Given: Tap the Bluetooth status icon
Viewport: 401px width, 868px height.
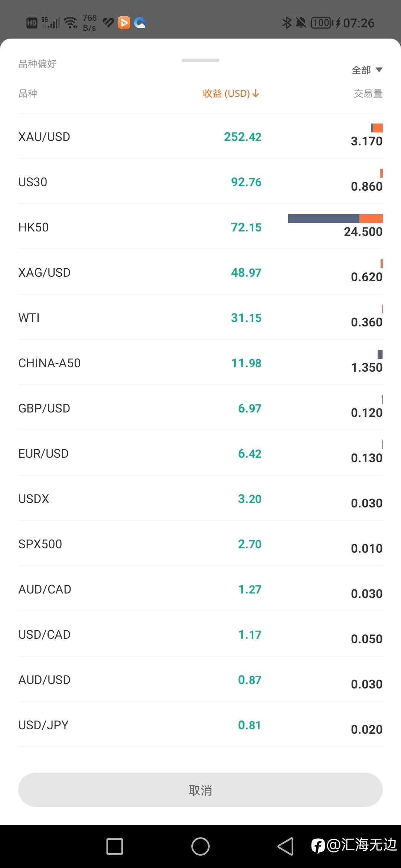Looking at the screenshot, I should (287, 23).
